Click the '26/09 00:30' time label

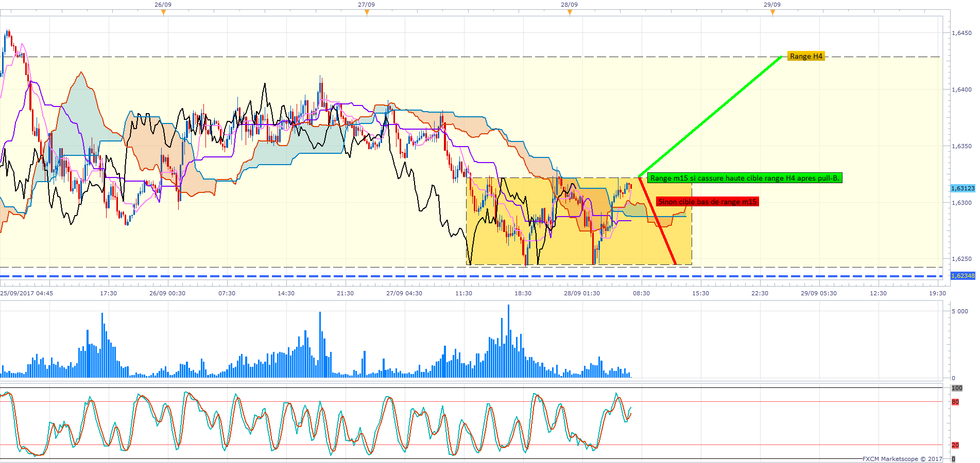click(167, 293)
